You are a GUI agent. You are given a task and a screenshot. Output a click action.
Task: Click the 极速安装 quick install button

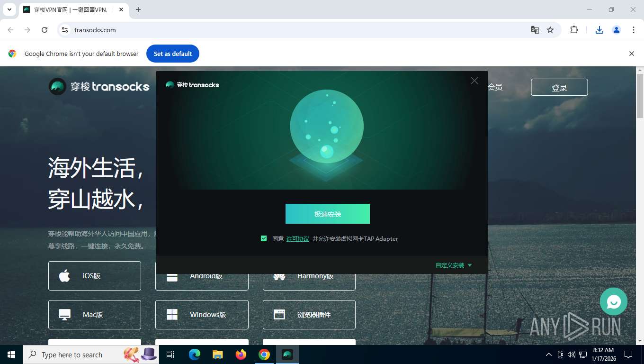click(327, 214)
